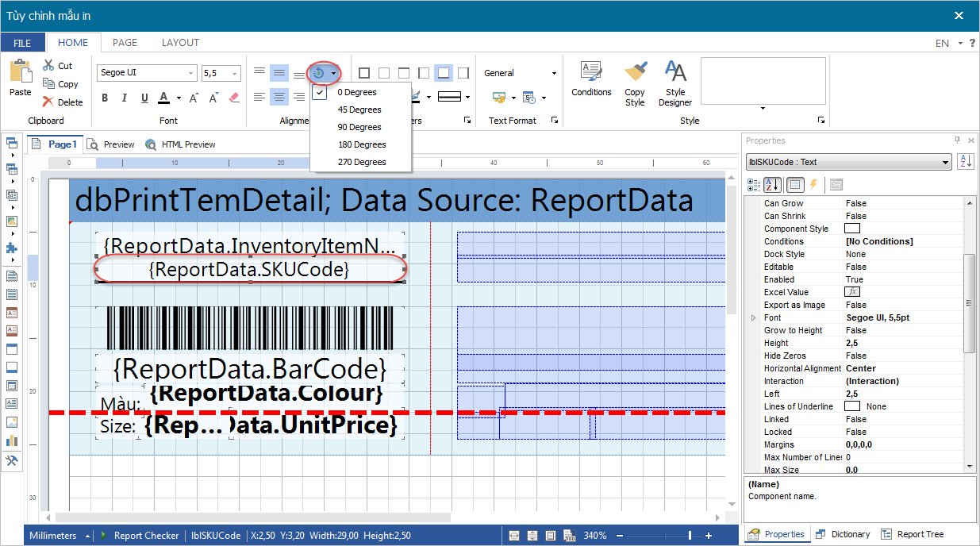Screen dimensions: 980x546
Task: Open the tools wrench-hammer icon in toolbox
Action: click(x=11, y=460)
